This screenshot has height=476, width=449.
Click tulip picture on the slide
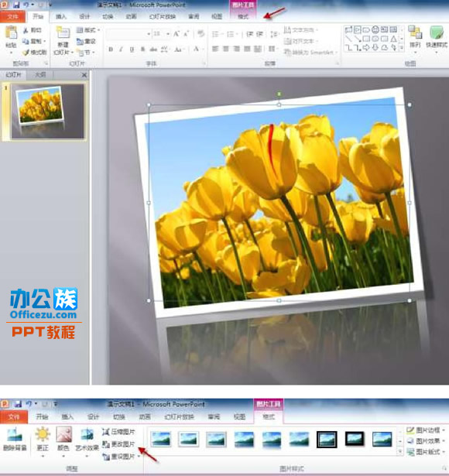[x=279, y=203]
